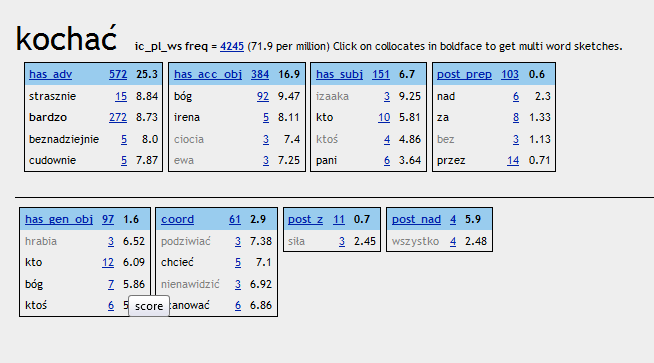Open count 5 for chcieć

tap(238, 262)
